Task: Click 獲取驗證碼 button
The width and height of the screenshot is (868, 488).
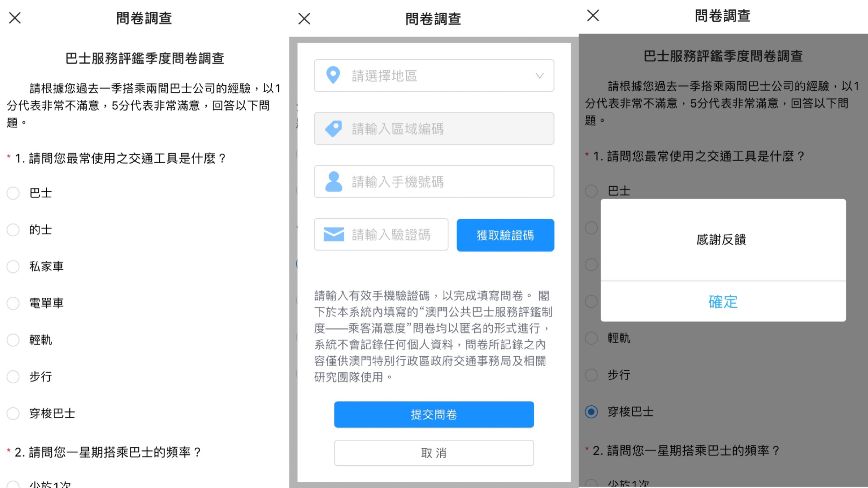Action: click(505, 235)
